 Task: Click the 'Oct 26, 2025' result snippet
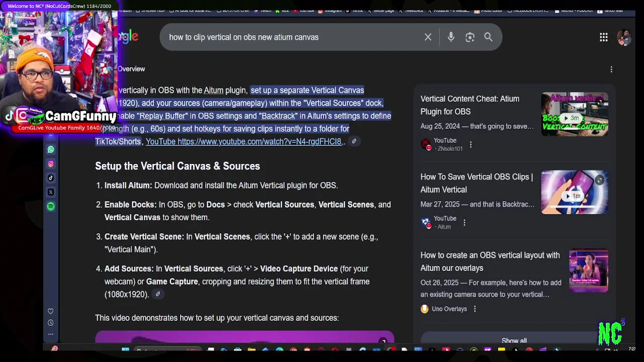click(x=491, y=289)
